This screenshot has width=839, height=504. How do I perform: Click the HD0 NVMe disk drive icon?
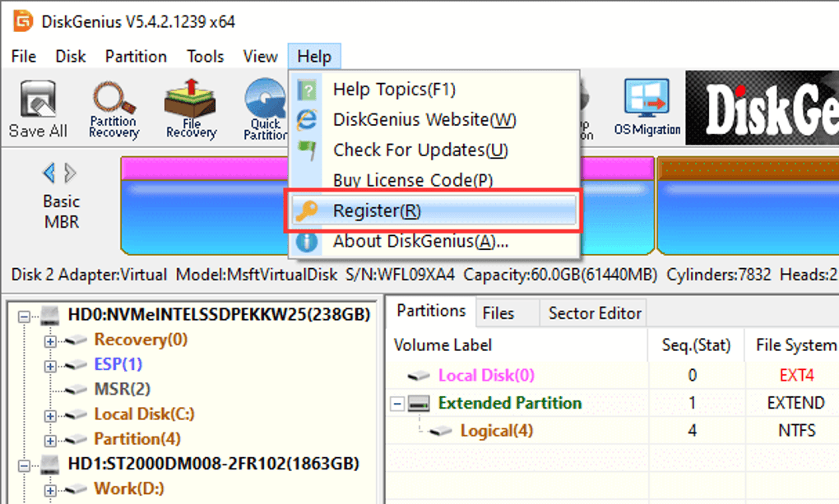[x=50, y=315]
